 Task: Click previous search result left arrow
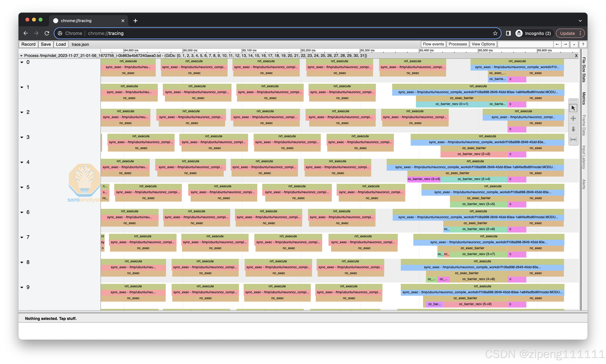coord(557,44)
